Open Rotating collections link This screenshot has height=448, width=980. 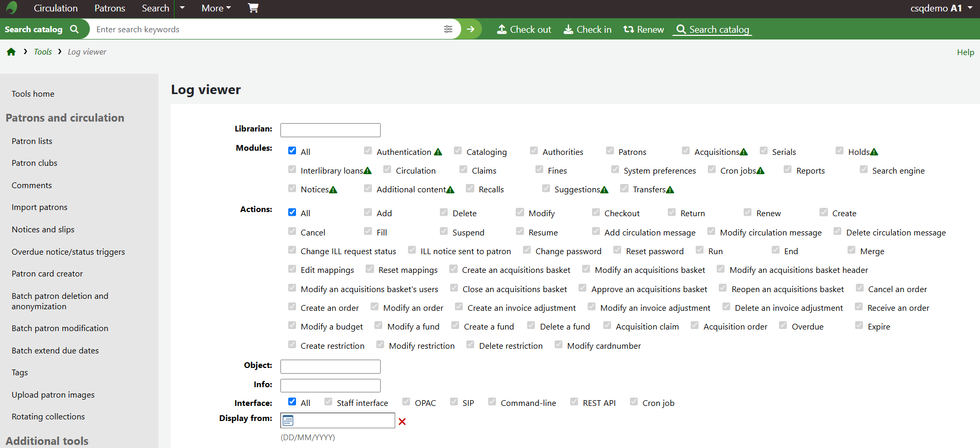pyautogui.click(x=48, y=416)
